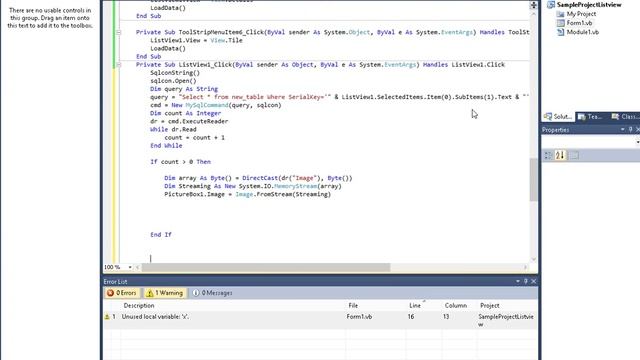
Task: Click the vertical scrollbar thumb in code editor
Action: (533, 180)
